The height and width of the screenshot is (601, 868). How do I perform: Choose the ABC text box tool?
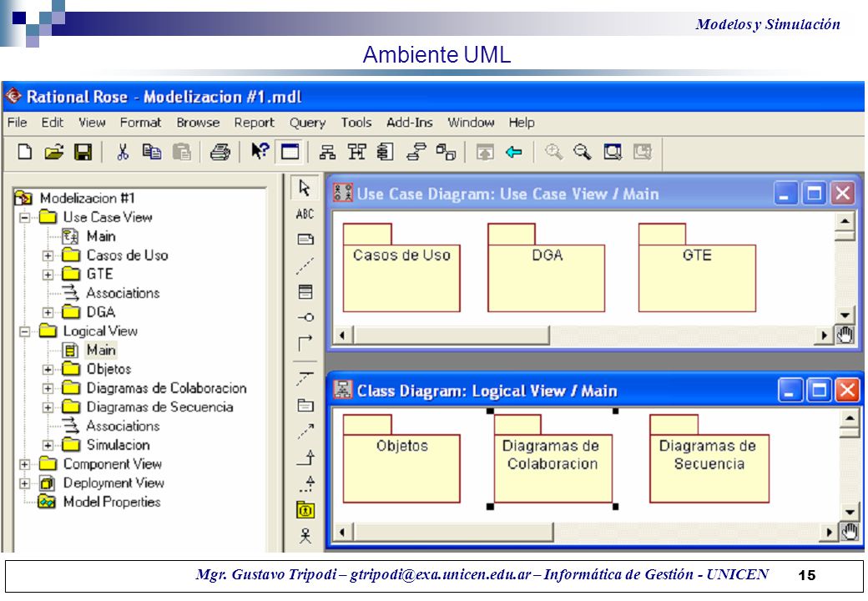tap(305, 214)
